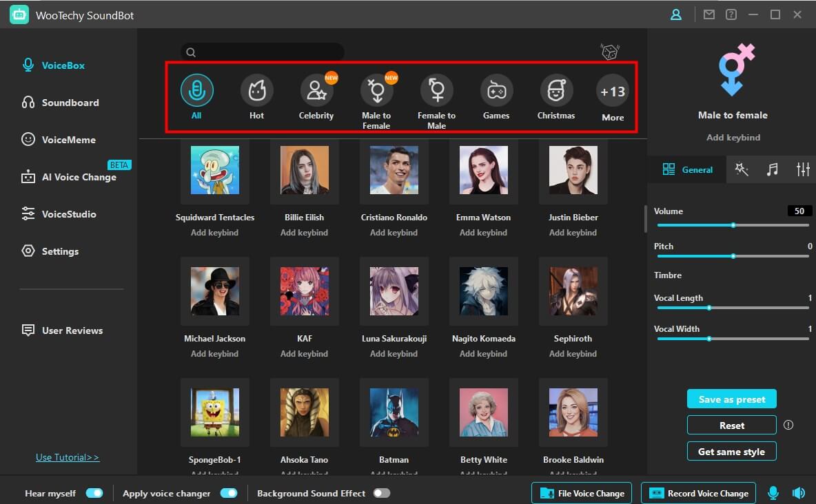Click the Save as preset button
The height and width of the screenshot is (504, 816).
coord(731,399)
